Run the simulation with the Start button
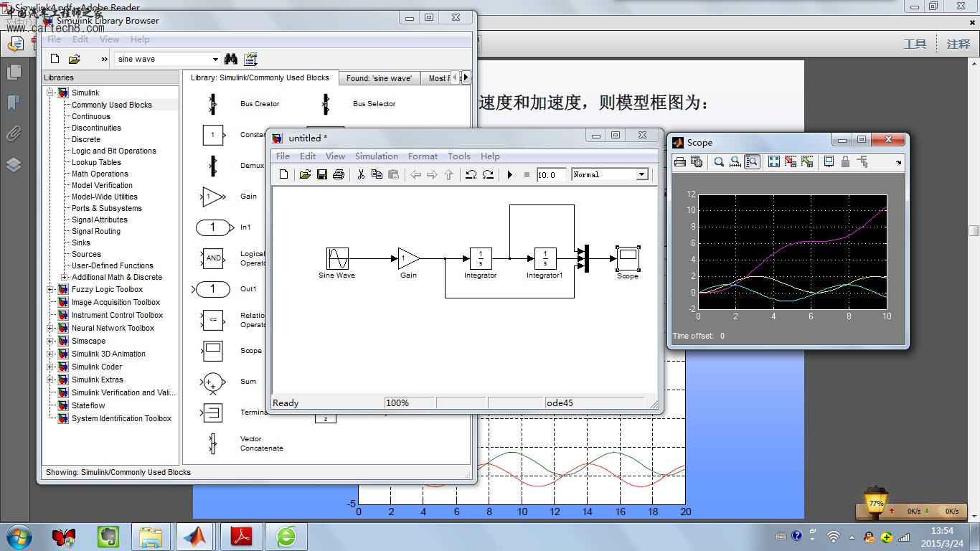 [511, 174]
